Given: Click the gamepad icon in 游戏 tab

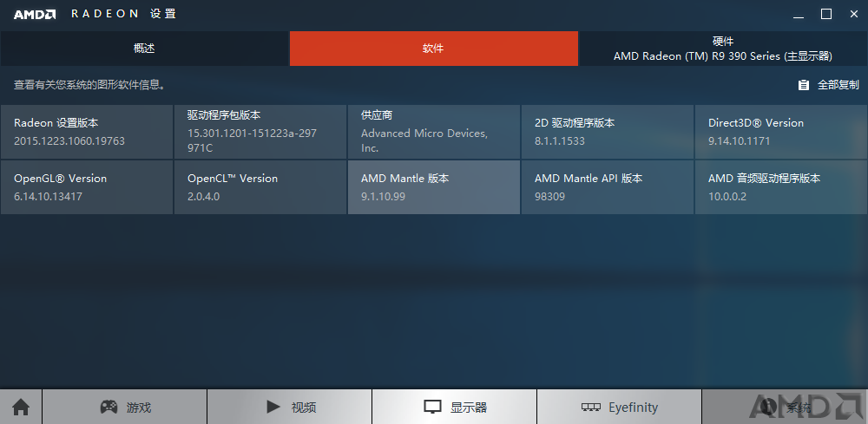Looking at the screenshot, I should point(108,407).
